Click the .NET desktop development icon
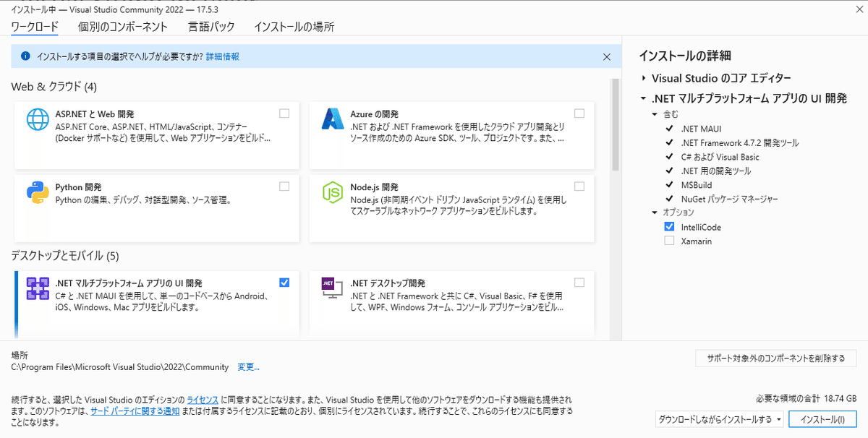Image resolution: width=868 pixels, height=438 pixels. tap(332, 288)
